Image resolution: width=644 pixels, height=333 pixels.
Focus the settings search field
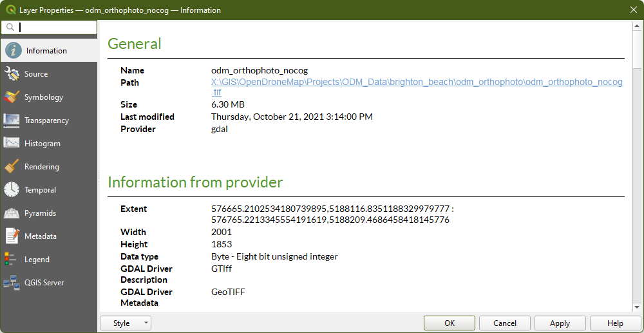pos(50,28)
